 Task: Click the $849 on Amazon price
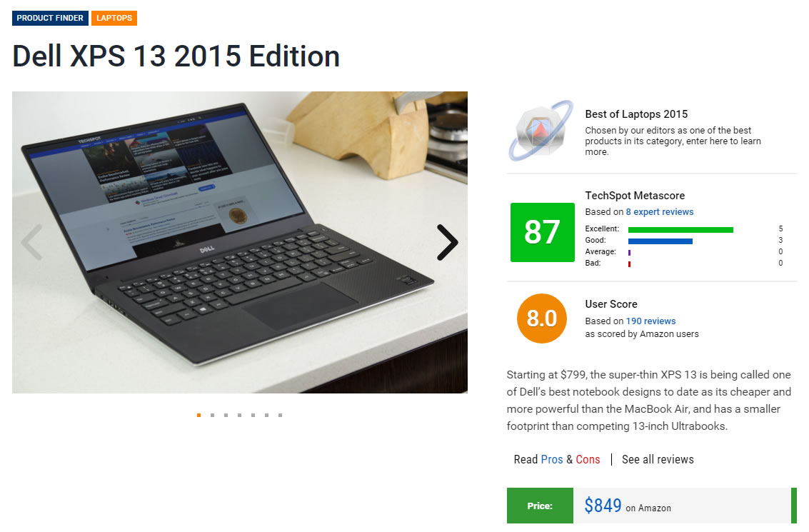(628, 506)
